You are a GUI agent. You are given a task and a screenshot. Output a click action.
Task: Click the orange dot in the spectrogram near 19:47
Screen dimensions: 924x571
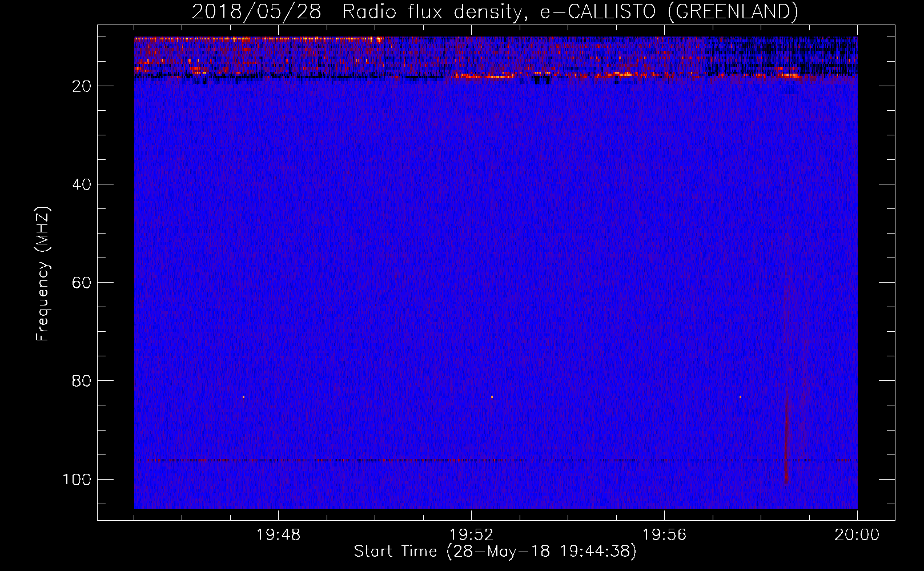[243, 397]
